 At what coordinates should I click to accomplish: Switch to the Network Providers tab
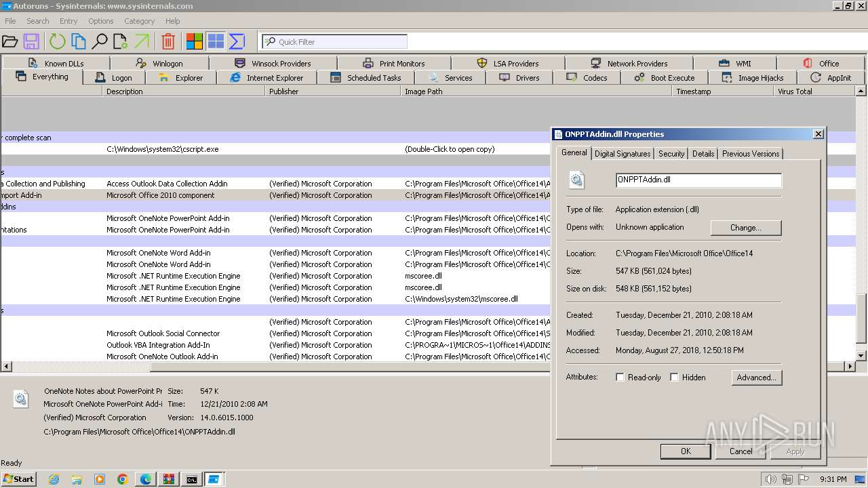(x=629, y=63)
